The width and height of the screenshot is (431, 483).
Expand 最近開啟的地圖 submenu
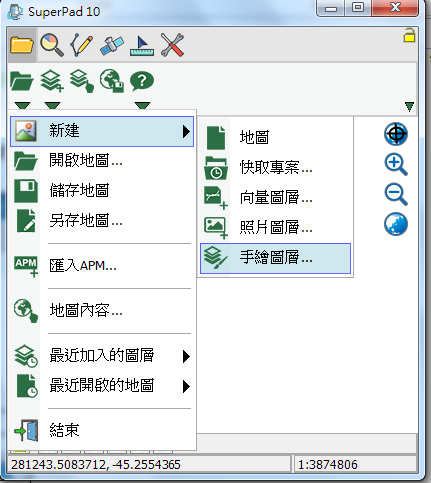[x=102, y=386]
